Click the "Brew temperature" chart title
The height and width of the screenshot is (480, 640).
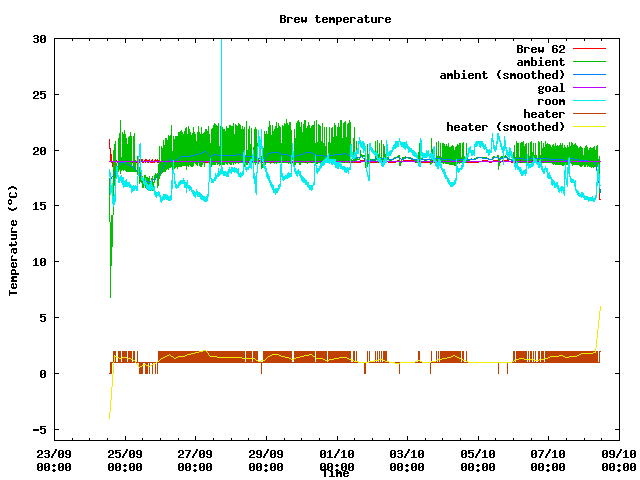coord(335,19)
